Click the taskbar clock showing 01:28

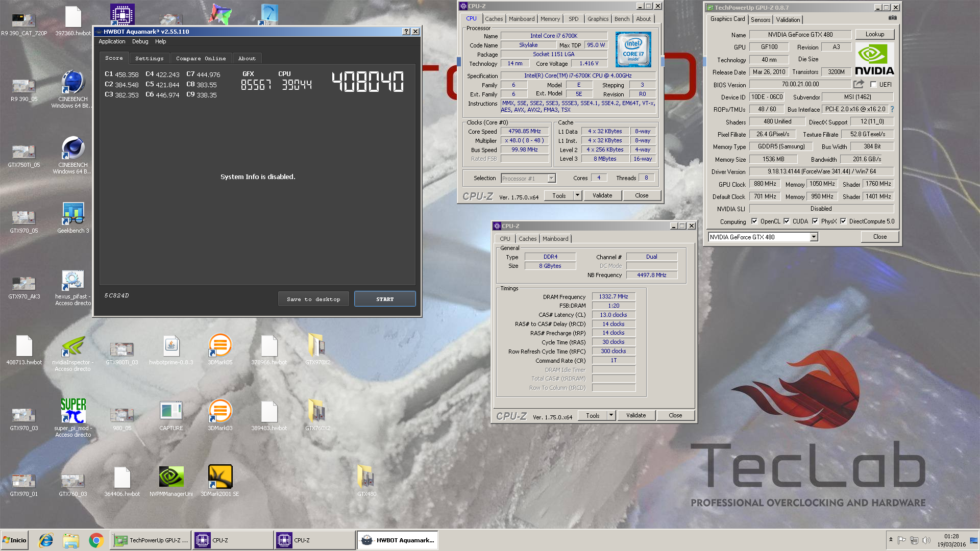[x=951, y=536]
